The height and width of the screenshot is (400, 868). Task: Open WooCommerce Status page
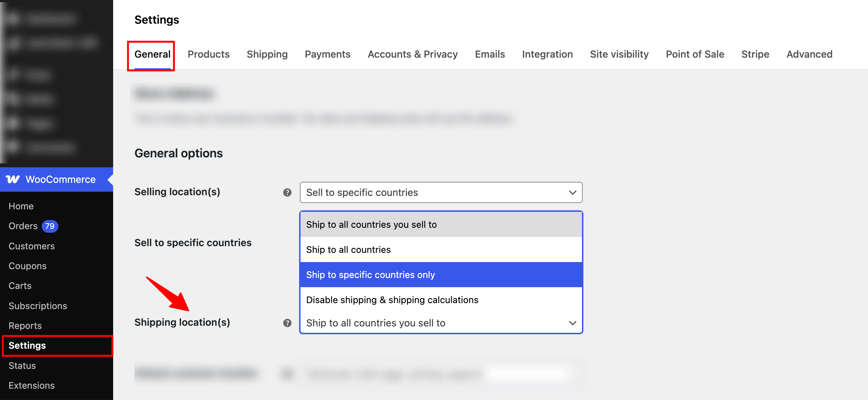point(22,365)
